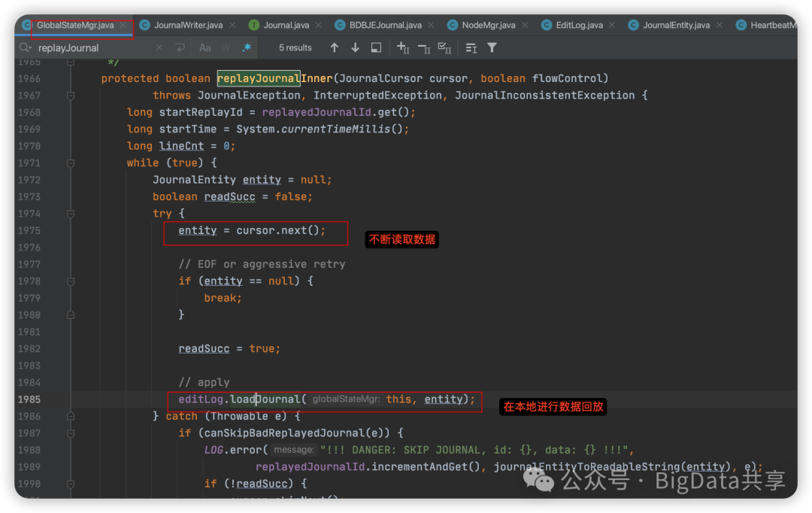
Task: Switch to the GlobalStateMgr.java tab
Action: [75, 25]
